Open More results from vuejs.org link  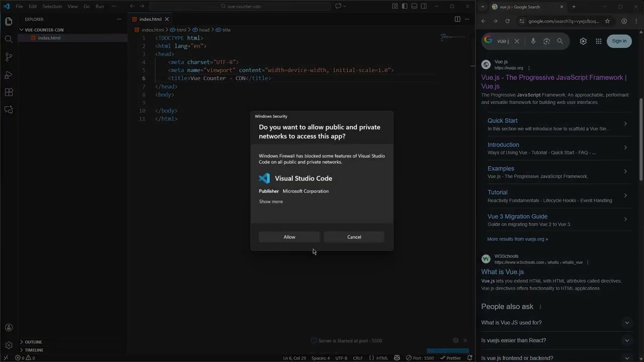517,239
